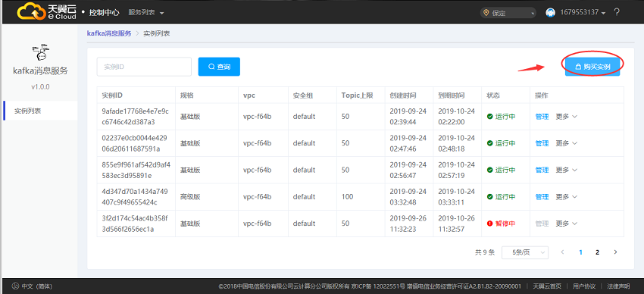
Task: Open the 用户协议 footer link
Action: pyautogui.click(x=583, y=286)
